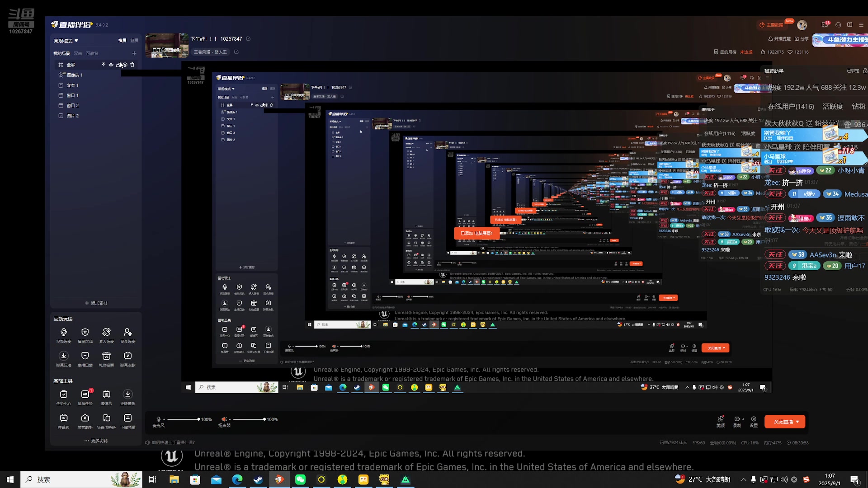Click the stream preview thumbnail 已开启画面截取
This screenshot has width=868, height=488.
pos(167,45)
